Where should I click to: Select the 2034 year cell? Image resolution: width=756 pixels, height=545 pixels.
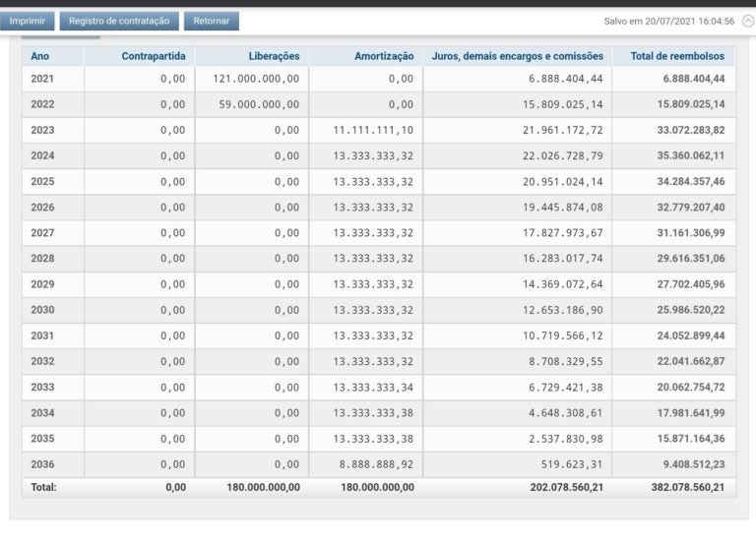(x=42, y=413)
